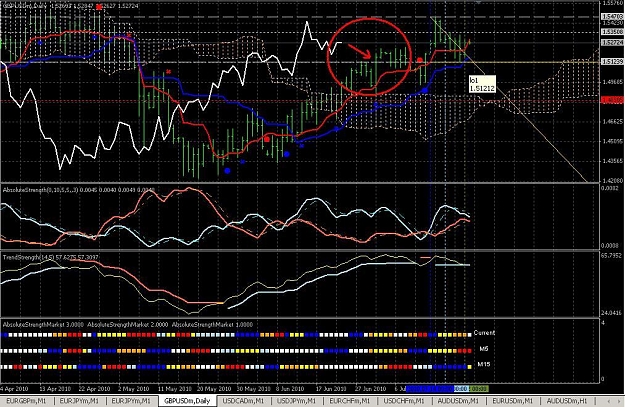This screenshot has height=407, width=625.
Task: Click the lo1 1.51212 trendline tooltip
Action: [482, 84]
